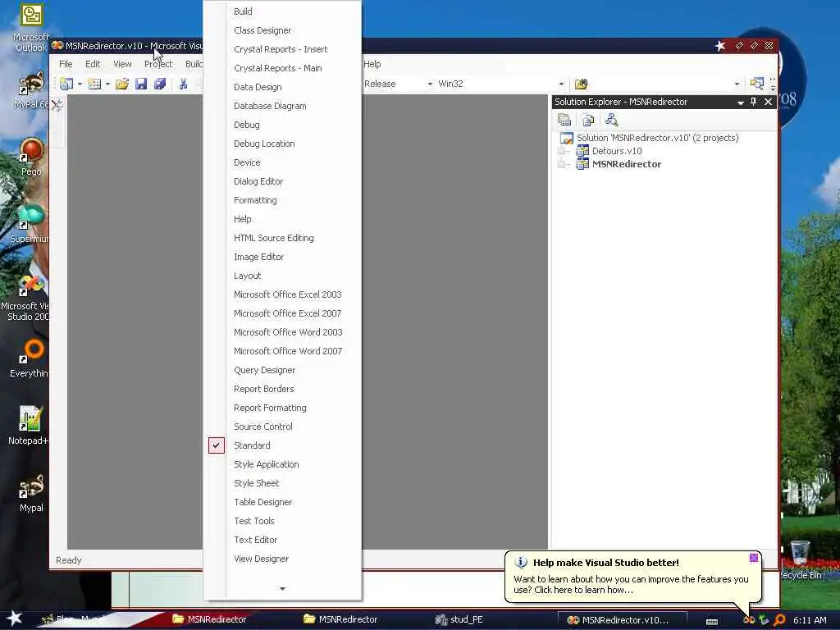Click the Detours.v10 project icon

[x=582, y=151]
